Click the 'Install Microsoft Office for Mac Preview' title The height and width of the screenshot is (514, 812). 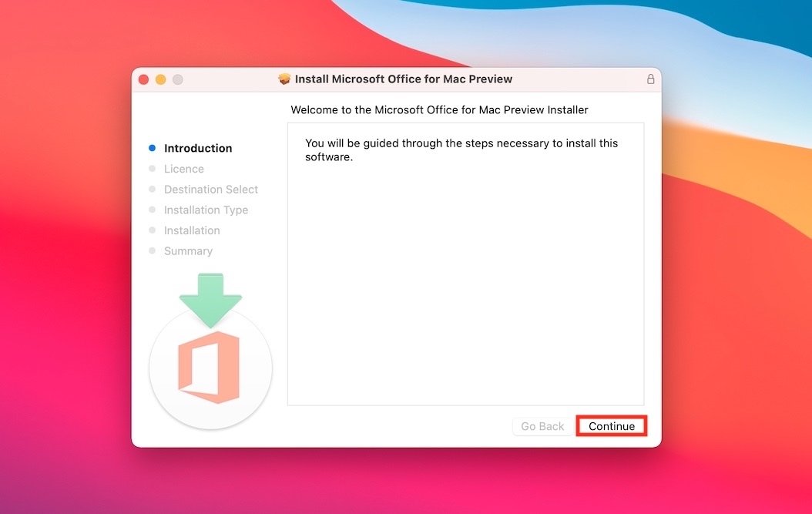tap(404, 79)
